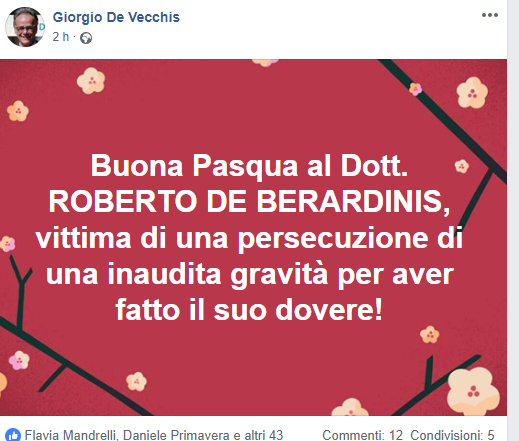519x441 pixels.
Task: Click the "ROBERTO DE BERARDINIS" text in post
Action: [245, 202]
